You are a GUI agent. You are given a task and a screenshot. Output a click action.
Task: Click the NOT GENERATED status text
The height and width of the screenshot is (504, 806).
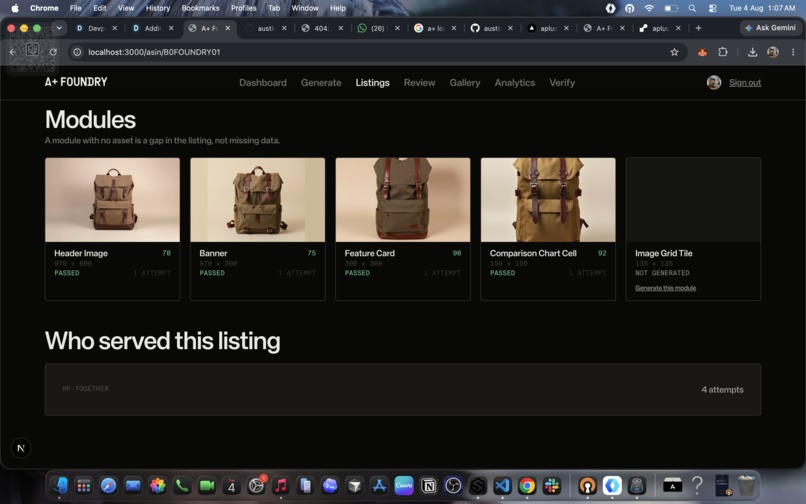(662, 273)
